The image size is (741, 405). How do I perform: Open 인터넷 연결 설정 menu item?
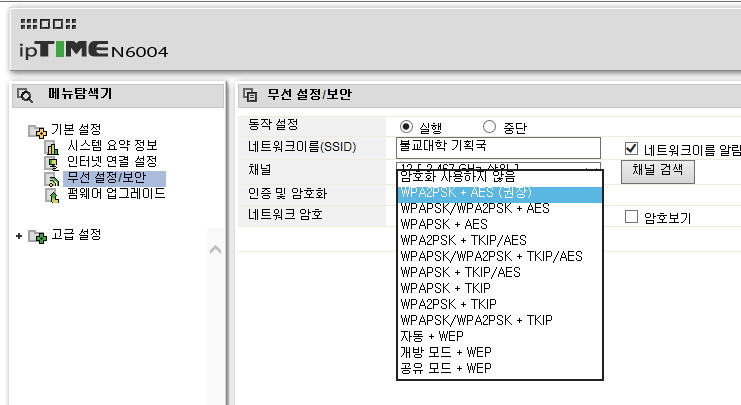point(112,162)
